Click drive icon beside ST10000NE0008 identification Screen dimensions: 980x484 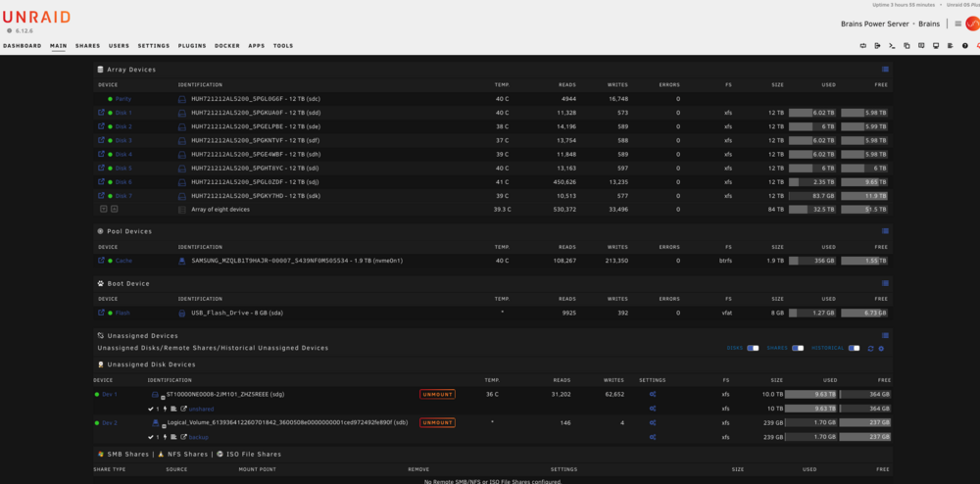[156, 394]
